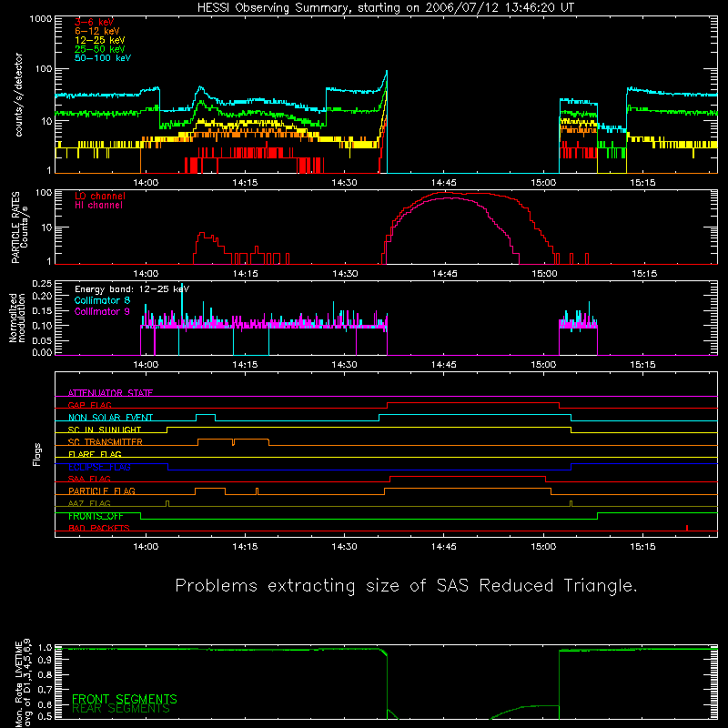Click the FRONTS_OFF flag label

96,516
